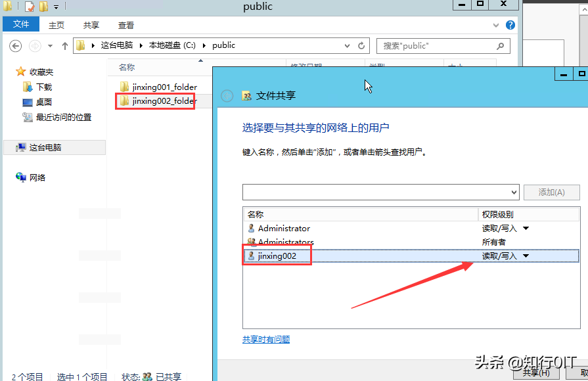Open the 共享时有问题 troubleshooting link
The image size is (588, 381).
266,340
